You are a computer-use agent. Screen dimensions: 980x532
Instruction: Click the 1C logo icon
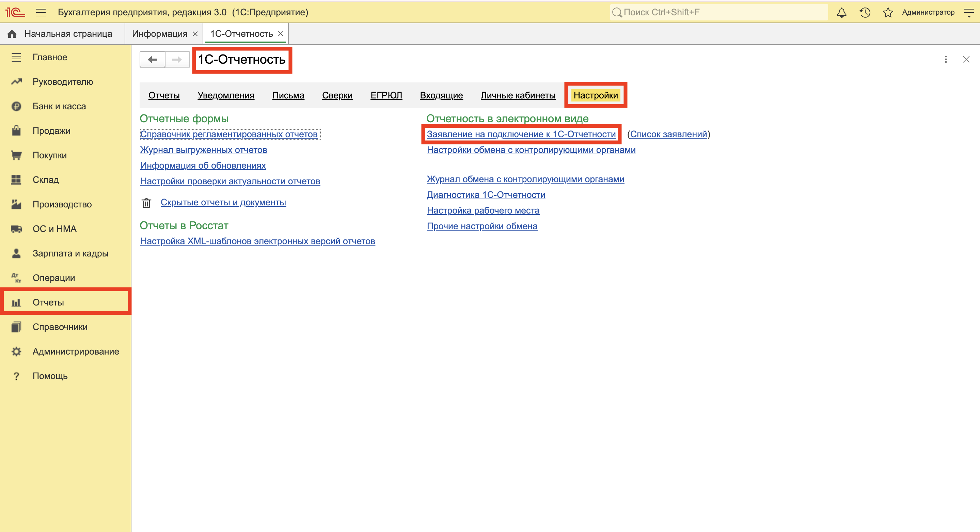point(15,12)
